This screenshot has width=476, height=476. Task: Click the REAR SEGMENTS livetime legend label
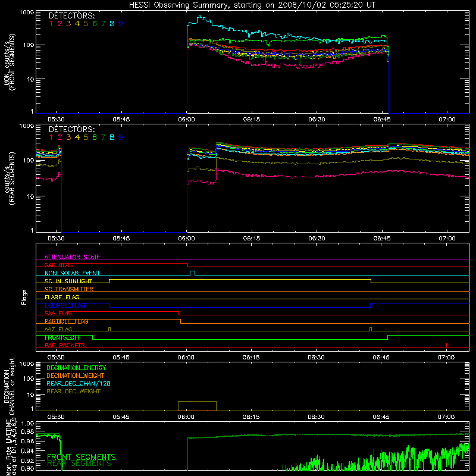click(x=79, y=464)
